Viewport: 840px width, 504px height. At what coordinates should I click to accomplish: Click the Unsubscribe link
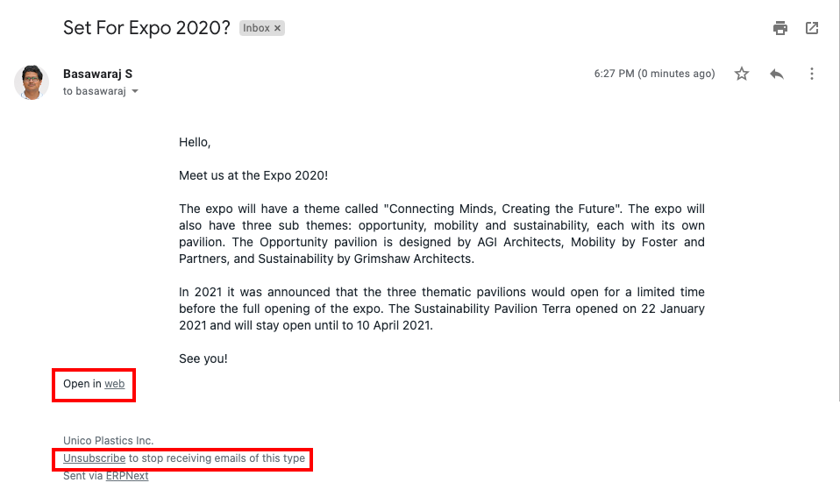tap(94, 458)
